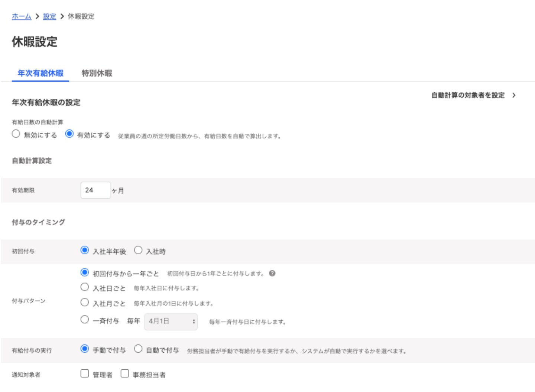The height and width of the screenshot is (392, 535).
Task: Click the 休暇設定 breadcrumb text
Action: click(x=81, y=16)
